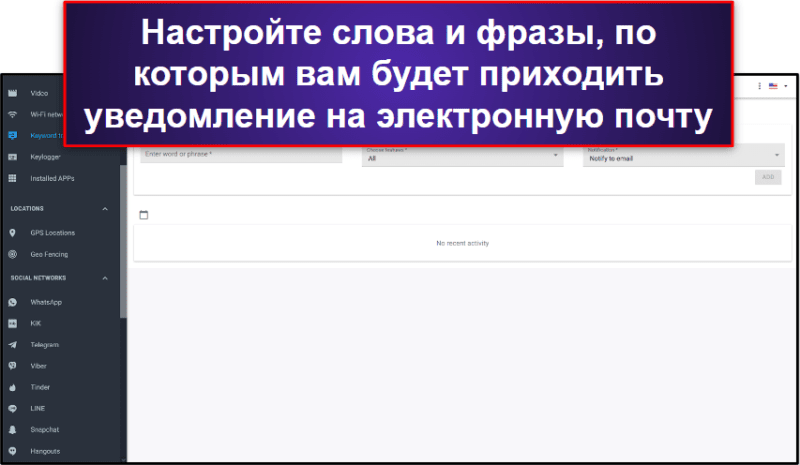Select Keyword tracking in sidebar
Image resolution: width=800 pixels, height=465 pixels.
(46, 135)
